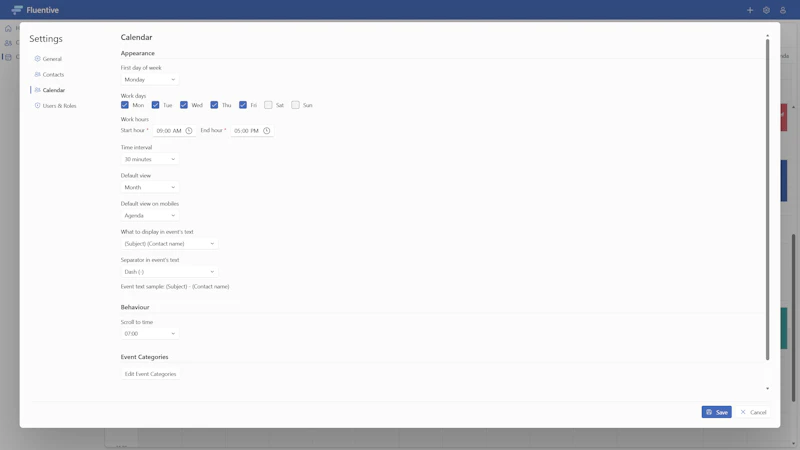Select the Calendar settings section

(x=54, y=90)
